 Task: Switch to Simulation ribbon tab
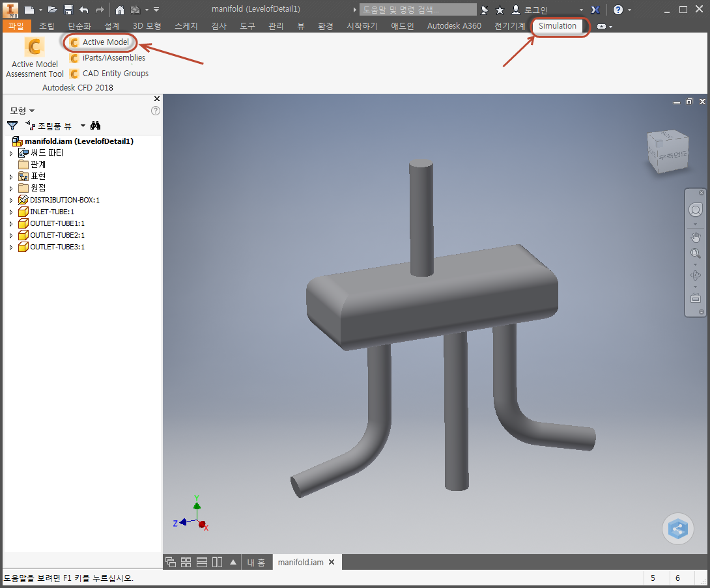[x=558, y=26]
